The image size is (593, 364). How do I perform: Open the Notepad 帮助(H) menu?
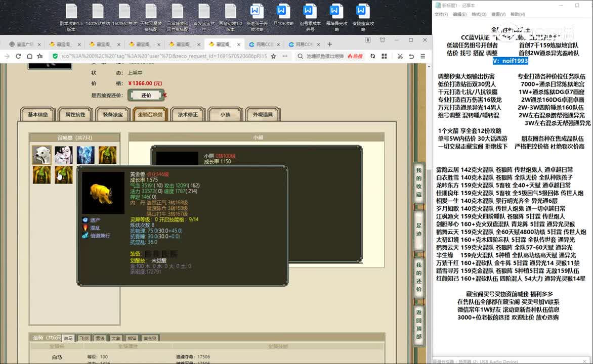pos(518,14)
